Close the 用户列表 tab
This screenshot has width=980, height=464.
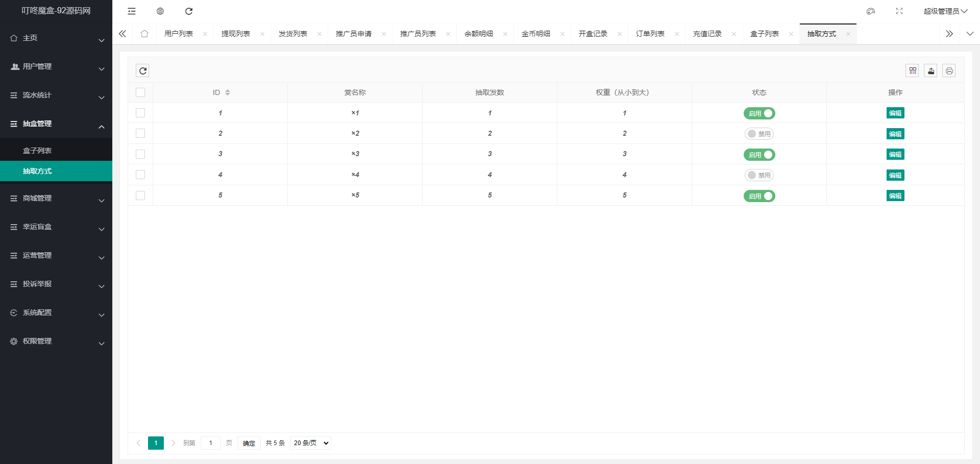[x=205, y=34]
